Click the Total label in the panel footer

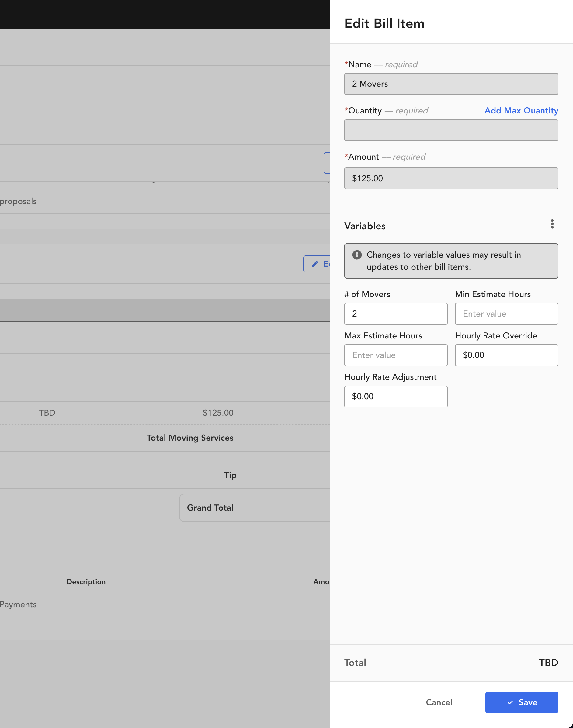pos(355,663)
